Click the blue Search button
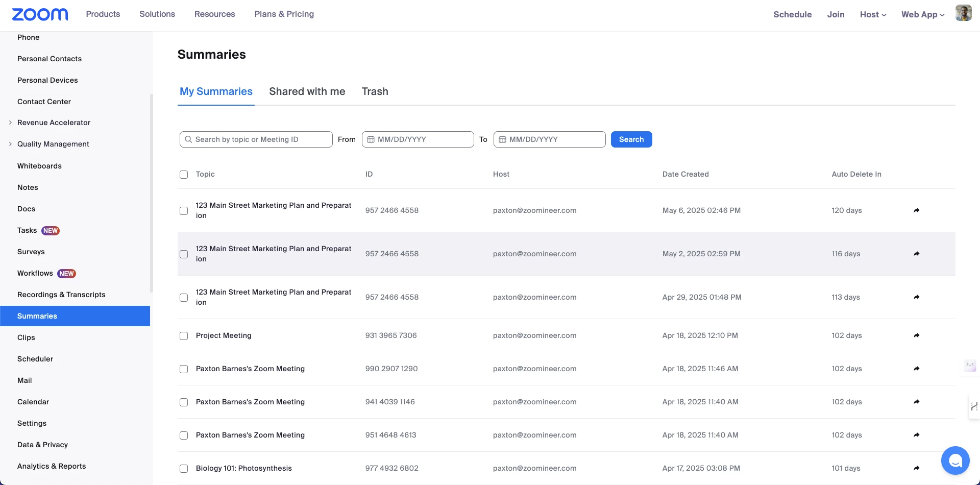 (x=631, y=139)
